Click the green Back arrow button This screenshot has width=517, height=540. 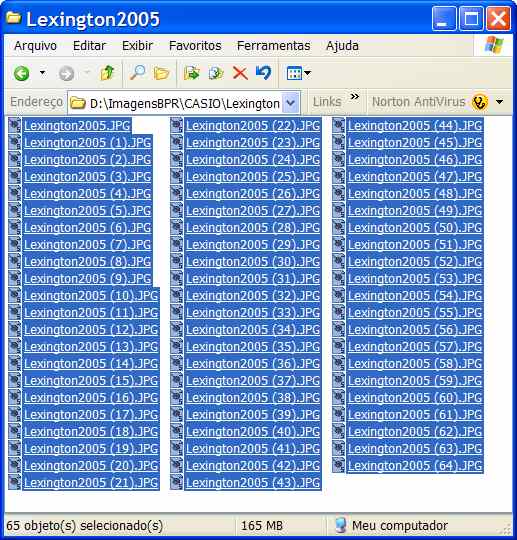click(x=21, y=73)
